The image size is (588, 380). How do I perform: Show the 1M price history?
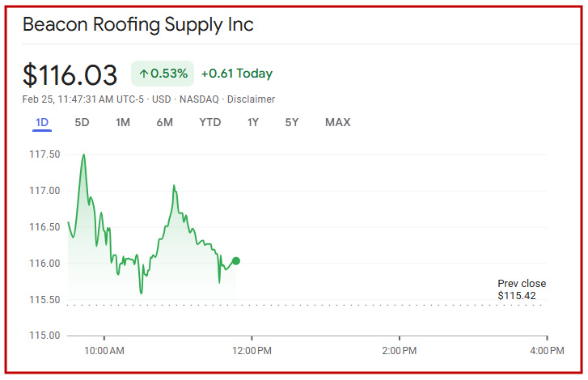(123, 123)
